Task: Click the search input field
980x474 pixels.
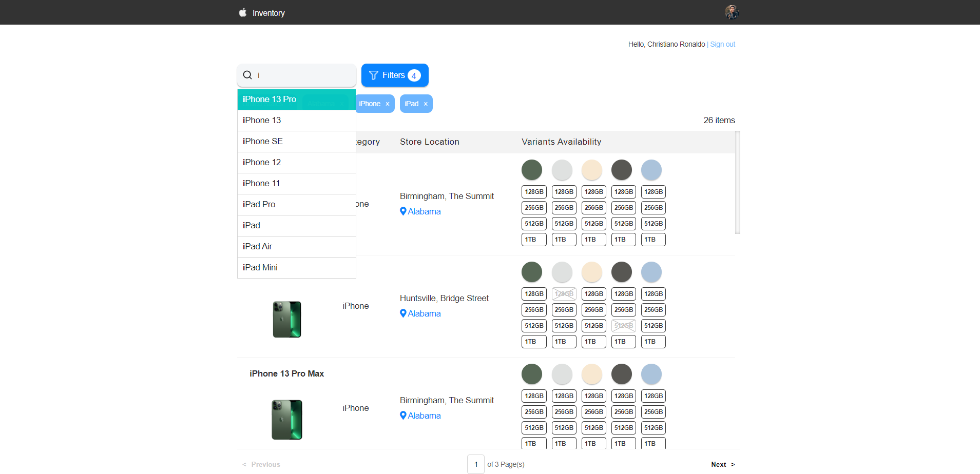Action: tap(297, 75)
